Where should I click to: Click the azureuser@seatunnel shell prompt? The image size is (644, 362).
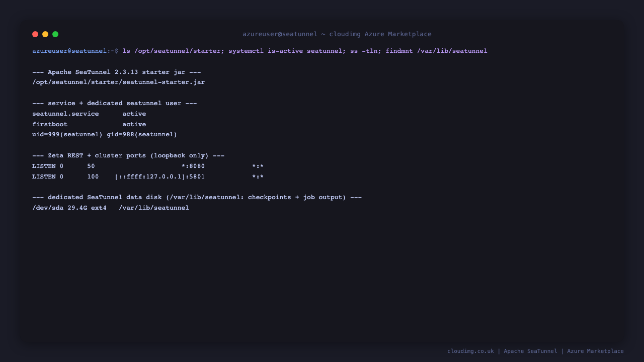click(69, 51)
